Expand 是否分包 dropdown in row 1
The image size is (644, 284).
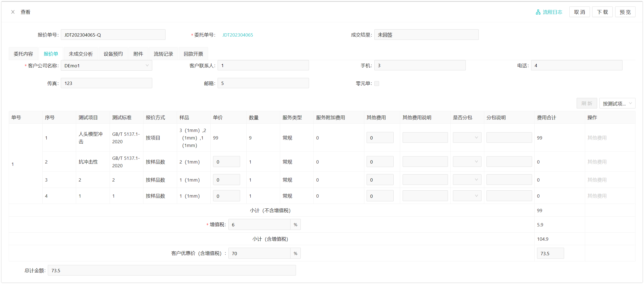[x=467, y=138]
